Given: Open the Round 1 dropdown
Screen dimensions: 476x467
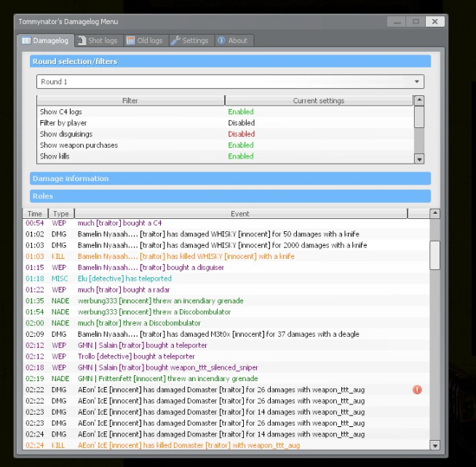Looking at the screenshot, I should [x=230, y=81].
